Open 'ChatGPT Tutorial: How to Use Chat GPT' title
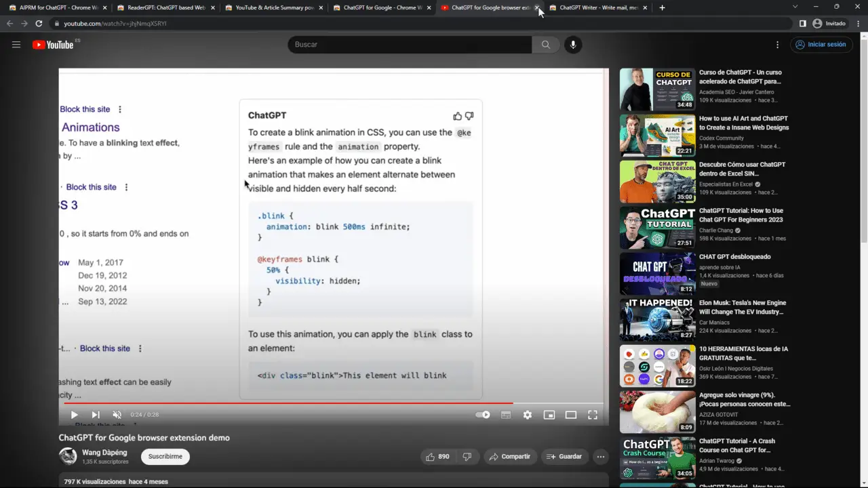 tap(741, 215)
